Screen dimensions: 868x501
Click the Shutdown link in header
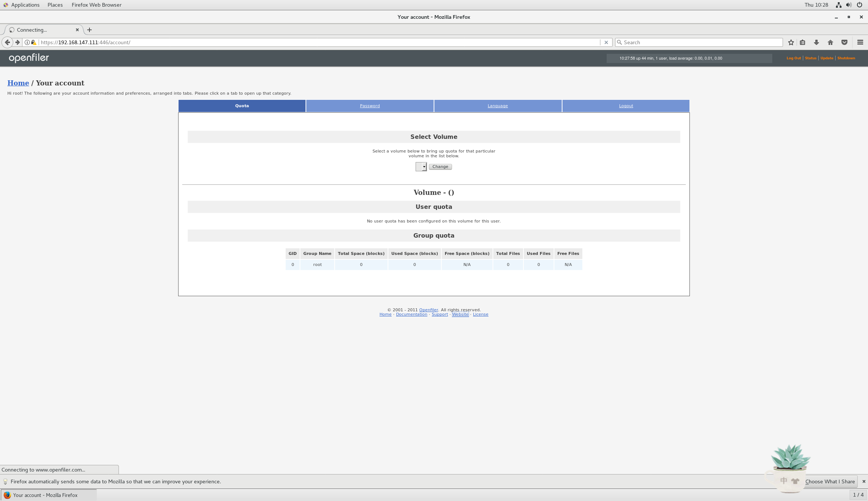click(x=846, y=58)
